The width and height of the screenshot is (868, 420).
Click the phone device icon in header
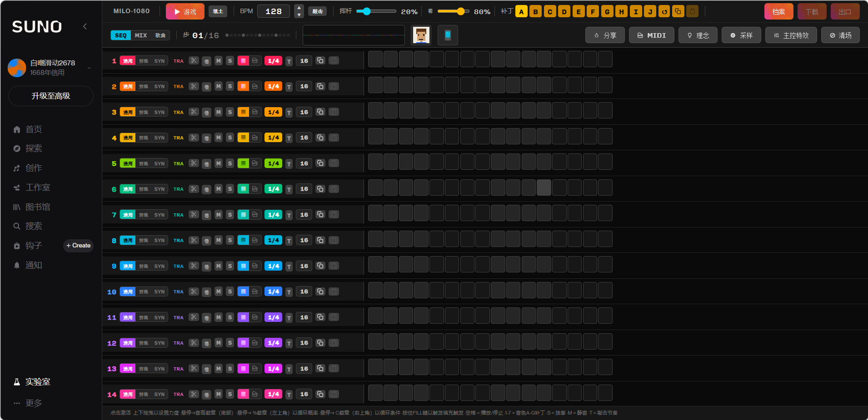tap(448, 35)
